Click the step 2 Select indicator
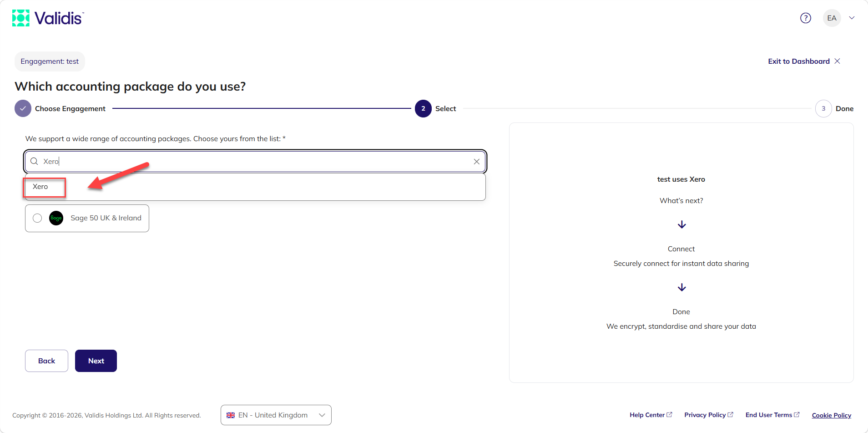This screenshot has height=433, width=868. pos(423,109)
